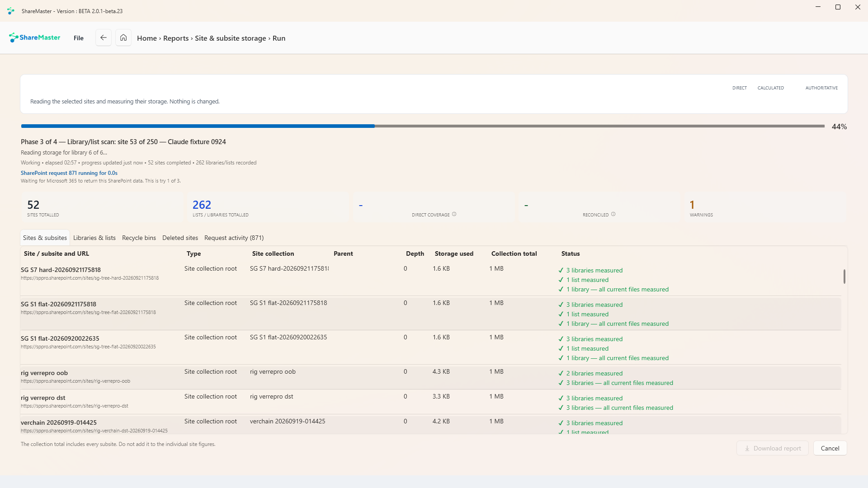
Task: Click the 4.2 KB storage used value
Action: (441, 421)
